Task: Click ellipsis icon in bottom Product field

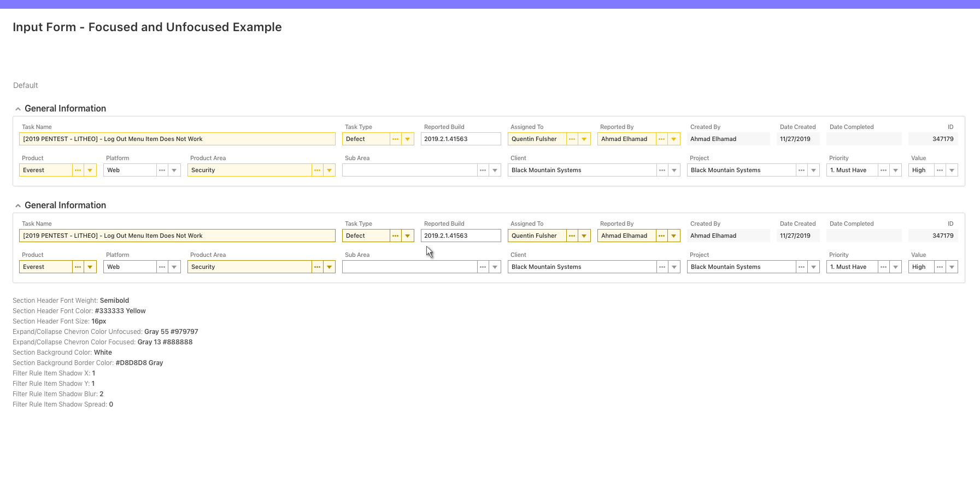Action: pyautogui.click(x=78, y=267)
